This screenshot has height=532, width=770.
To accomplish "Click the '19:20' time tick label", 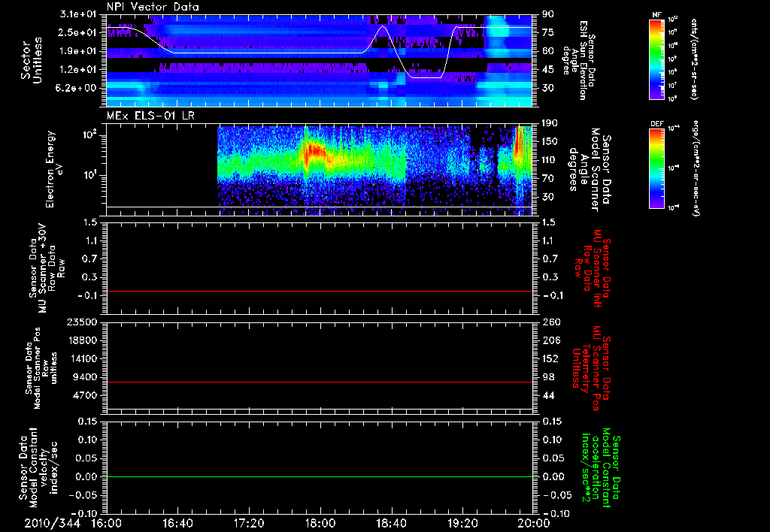I will tap(462, 523).
